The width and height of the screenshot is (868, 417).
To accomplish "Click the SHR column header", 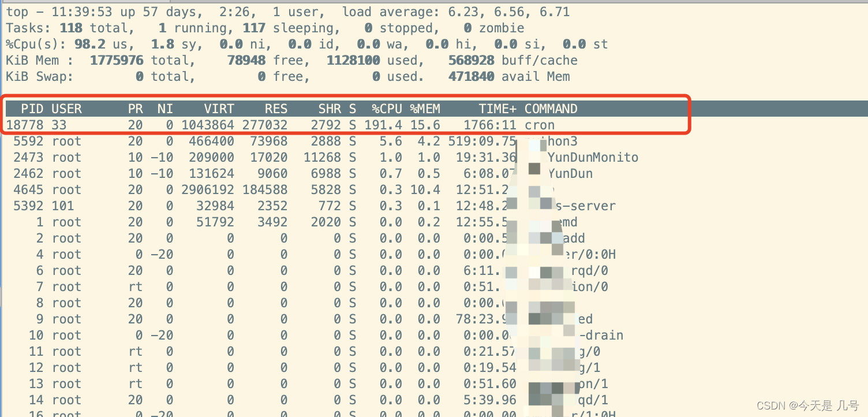I will click(330, 109).
